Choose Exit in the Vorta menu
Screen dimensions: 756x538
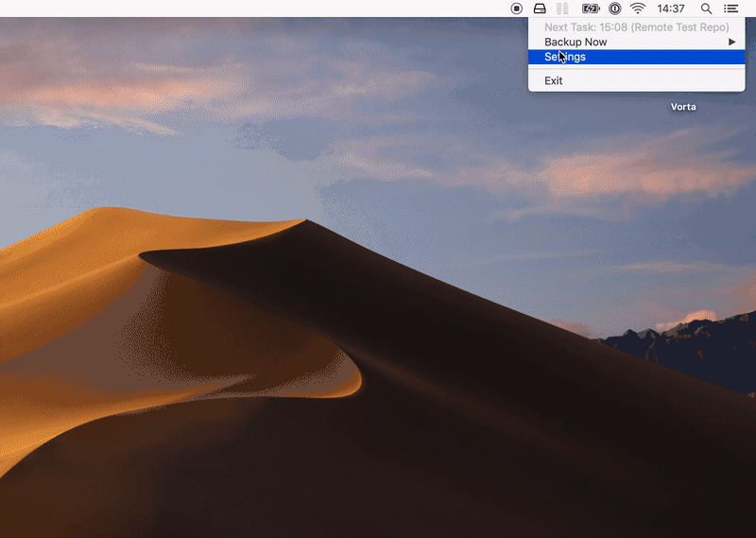(636, 80)
